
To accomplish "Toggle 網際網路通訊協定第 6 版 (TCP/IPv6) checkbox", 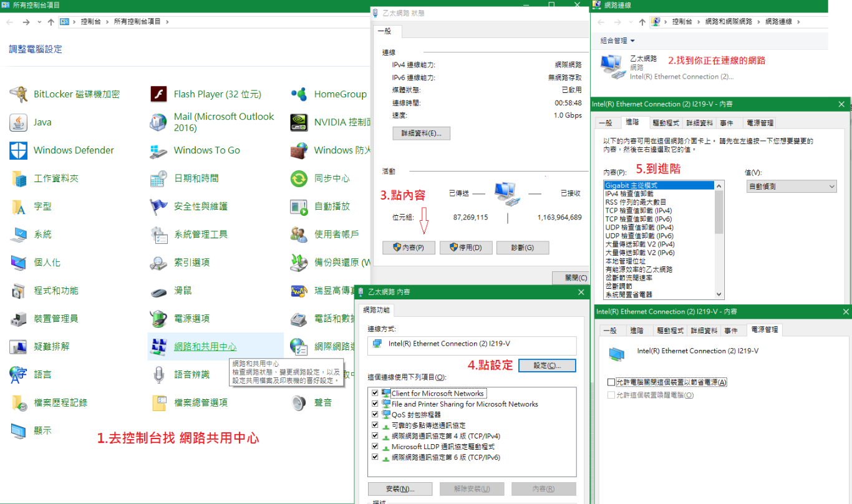I will tap(375, 457).
